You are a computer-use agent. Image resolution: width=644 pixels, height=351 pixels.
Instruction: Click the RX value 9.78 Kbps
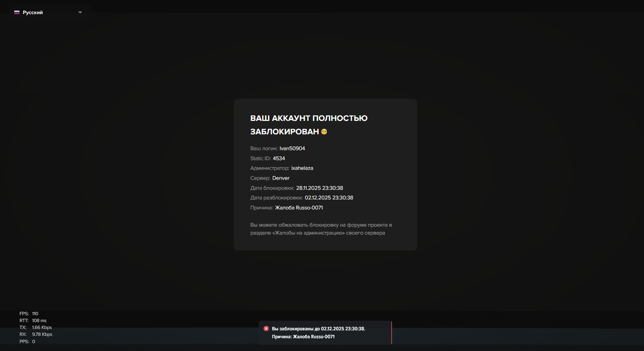tap(42, 334)
